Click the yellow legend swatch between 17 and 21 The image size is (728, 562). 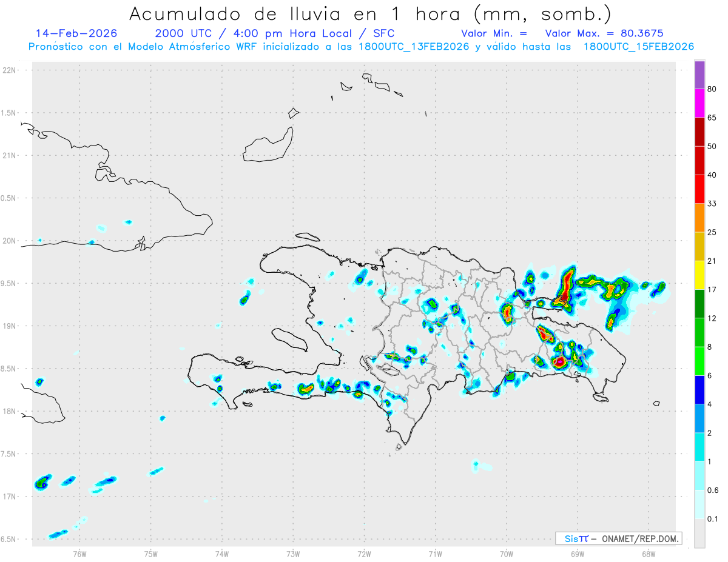click(x=699, y=275)
